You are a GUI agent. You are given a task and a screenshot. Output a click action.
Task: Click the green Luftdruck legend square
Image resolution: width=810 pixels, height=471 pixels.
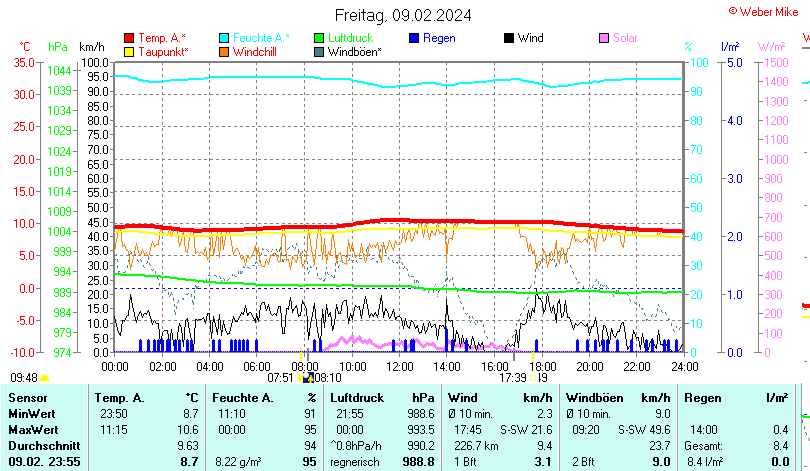click(x=319, y=38)
